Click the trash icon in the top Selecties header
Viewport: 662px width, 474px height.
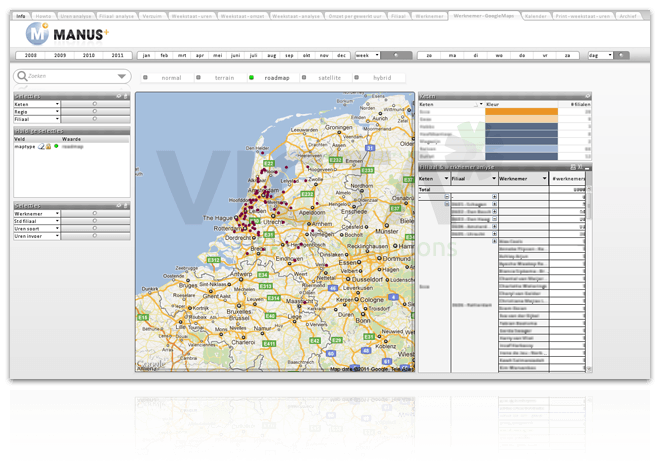pyautogui.click(x=126, y=96)
